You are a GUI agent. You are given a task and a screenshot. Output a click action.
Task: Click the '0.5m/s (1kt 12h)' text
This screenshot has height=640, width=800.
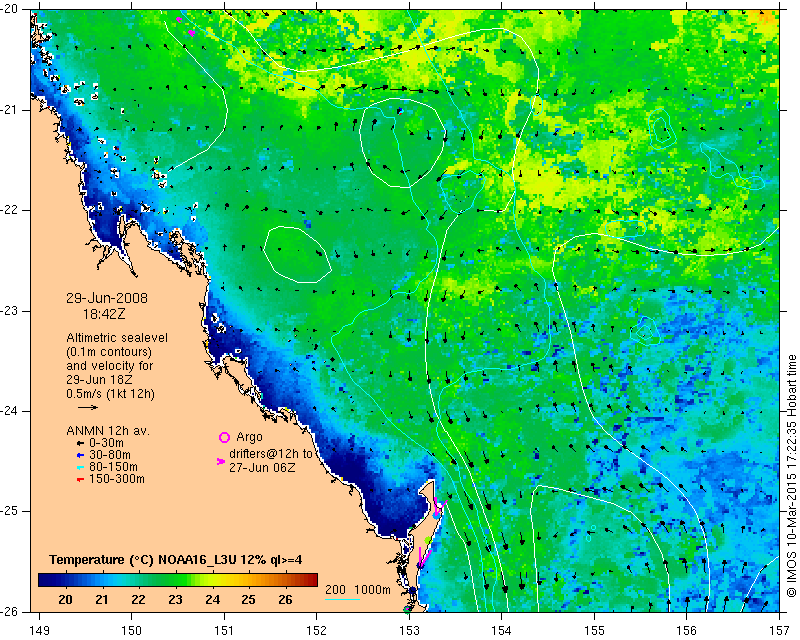[x=110, y=394]
